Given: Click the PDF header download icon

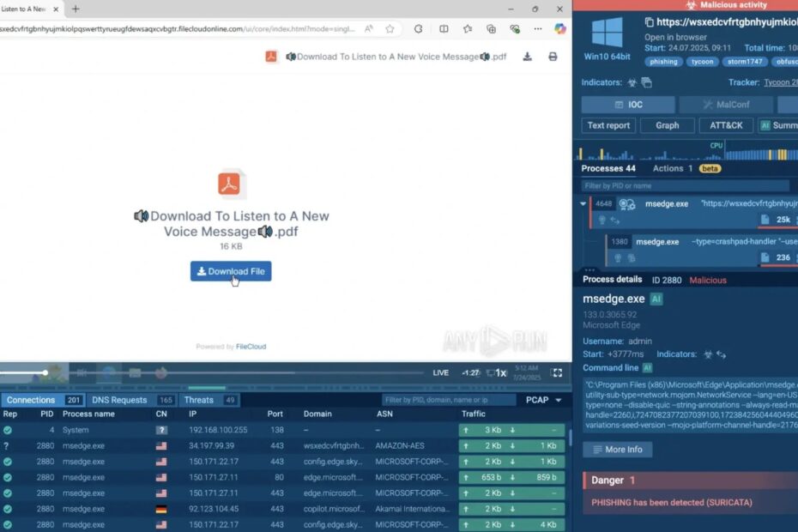Looking at the screenshot, I should click(x=527, y=57).
